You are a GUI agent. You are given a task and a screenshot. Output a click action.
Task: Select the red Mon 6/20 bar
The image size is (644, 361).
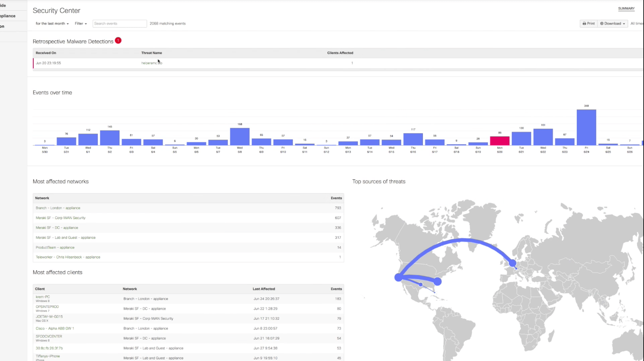tap(500, 141)
